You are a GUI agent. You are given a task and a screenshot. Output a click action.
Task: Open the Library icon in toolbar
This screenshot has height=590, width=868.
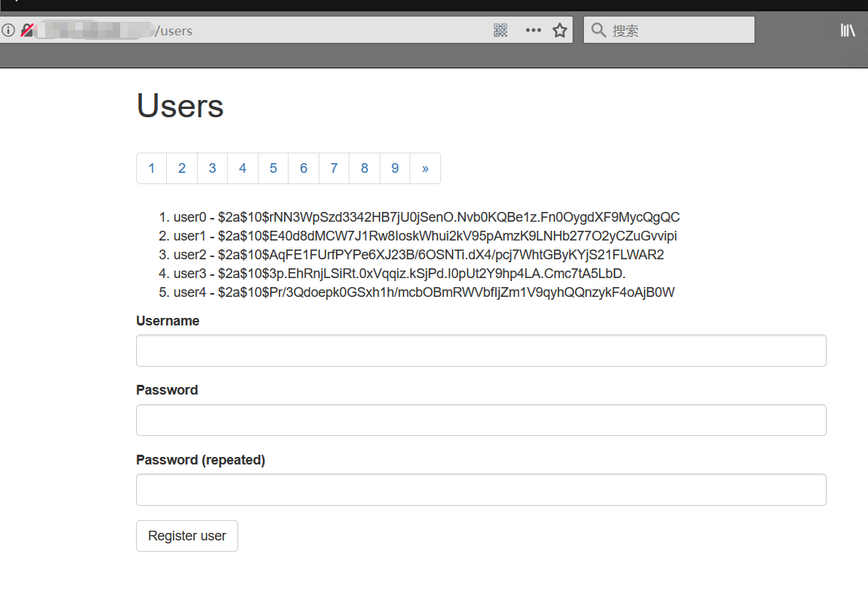coord(848,30)
